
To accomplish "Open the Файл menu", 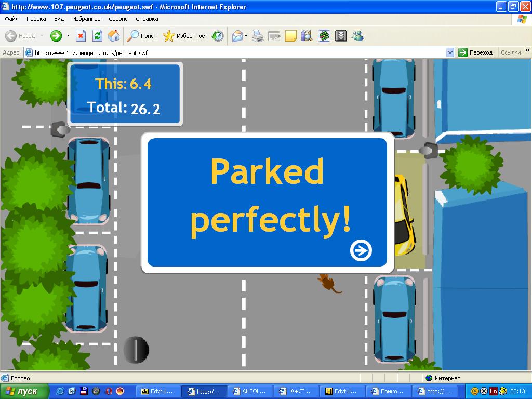I will click(x=11, y=19).
